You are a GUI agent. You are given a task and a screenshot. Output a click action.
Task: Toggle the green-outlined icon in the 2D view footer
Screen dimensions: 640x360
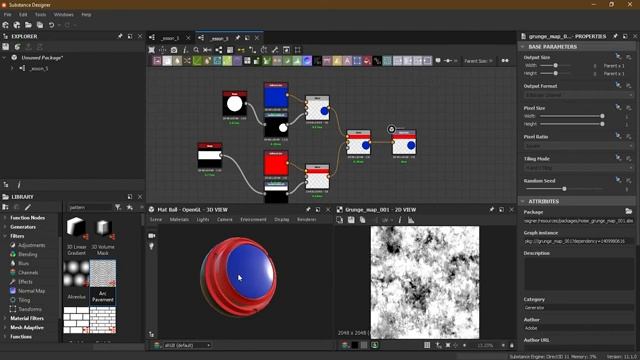[x=375, y=345]
